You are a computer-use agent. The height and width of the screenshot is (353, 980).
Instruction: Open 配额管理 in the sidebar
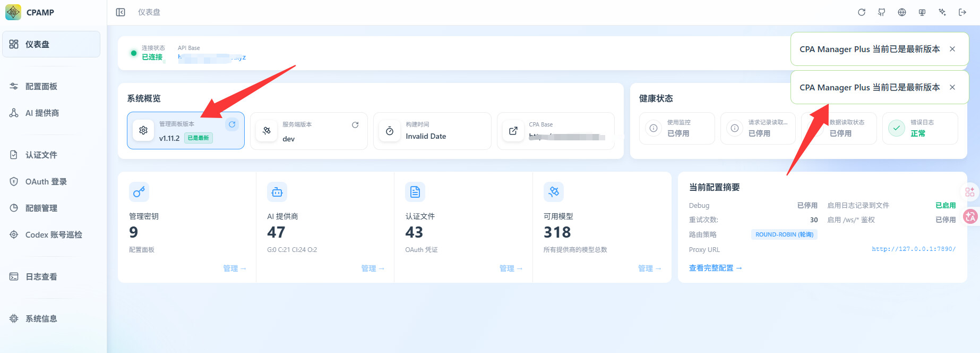point(51,208)
